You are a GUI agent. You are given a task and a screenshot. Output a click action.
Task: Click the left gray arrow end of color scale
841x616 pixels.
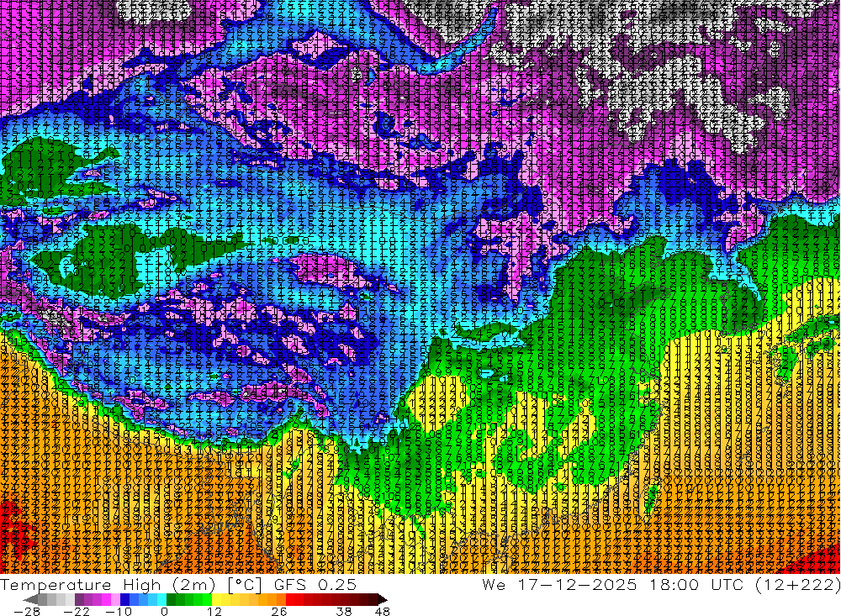pyautogui.click(x=30, y=599)
